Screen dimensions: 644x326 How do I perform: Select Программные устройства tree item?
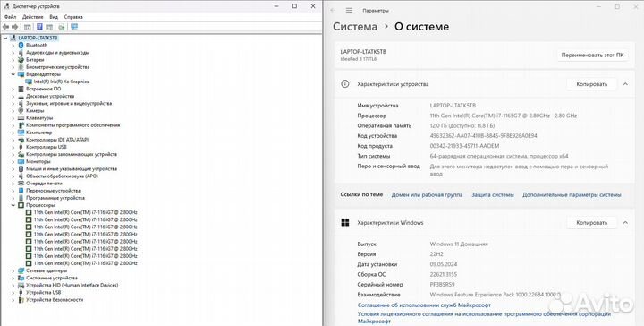[55, 198]
